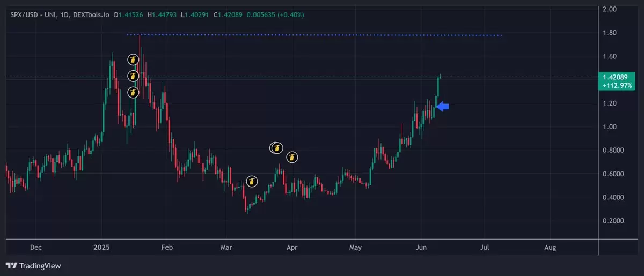Click the Jun time axis label
The height and width of the screenshot is (276, 644).
click(x=421, y=248)
